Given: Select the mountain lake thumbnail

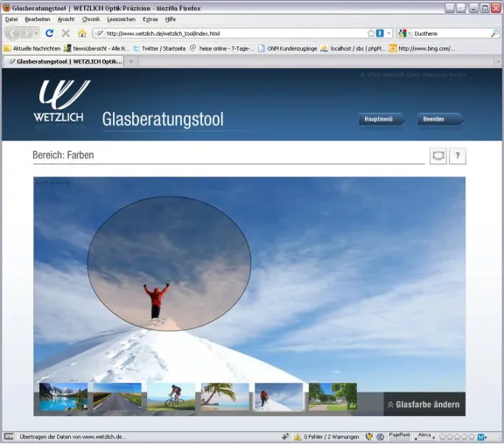Looking at the screenshot, I should pos(63,397).
